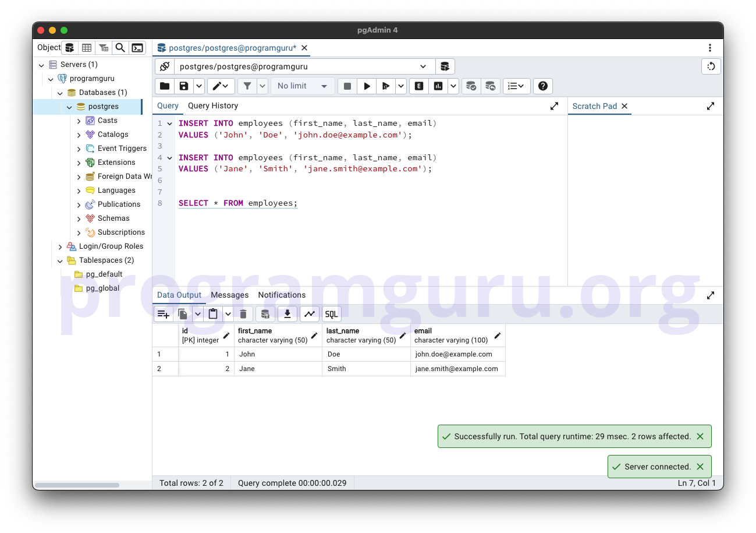
Task: Open a SQL file with the folder icon
Action: click(x=165, y=86)
